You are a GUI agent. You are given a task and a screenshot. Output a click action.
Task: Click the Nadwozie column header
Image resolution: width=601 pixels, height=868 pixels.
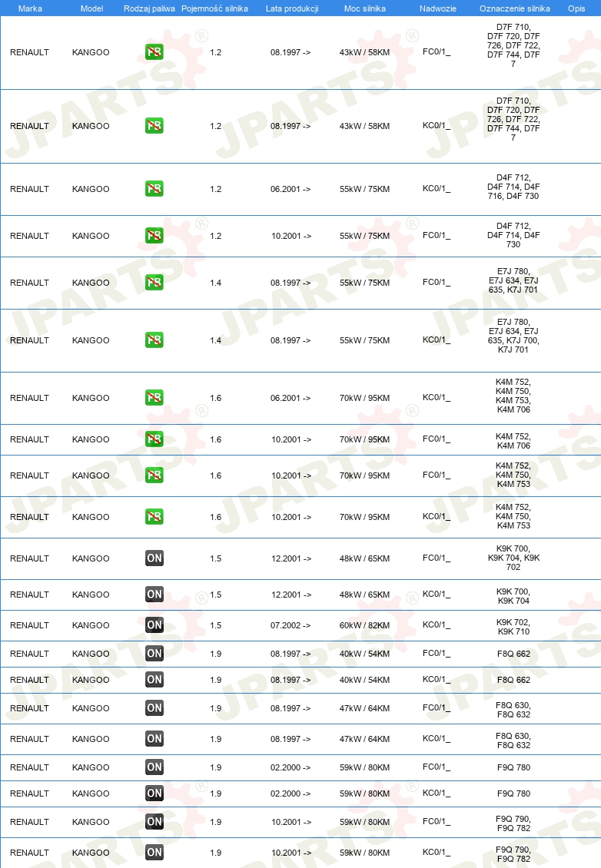(x=437, y=8)
